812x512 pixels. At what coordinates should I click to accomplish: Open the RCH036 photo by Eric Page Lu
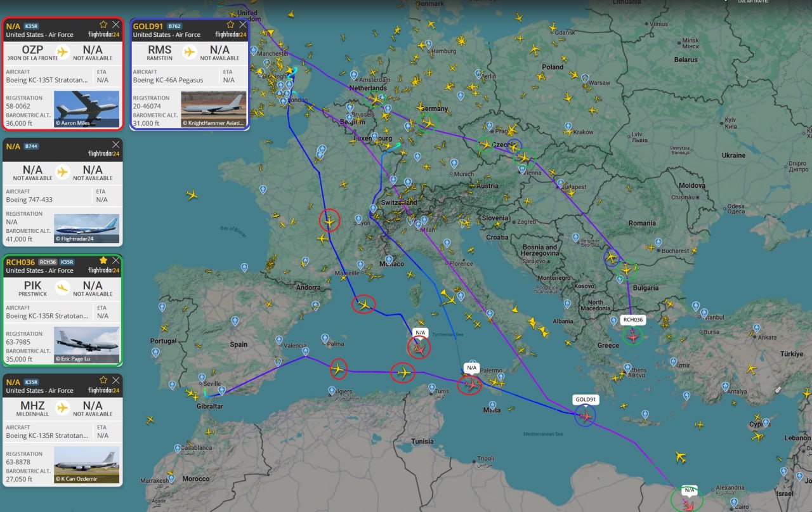pyautogui.click(x=87, y=345)
